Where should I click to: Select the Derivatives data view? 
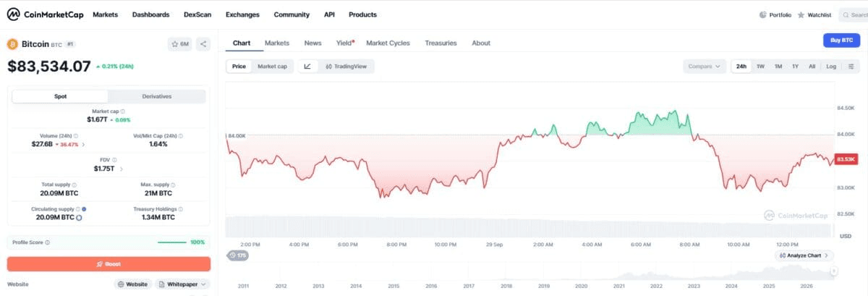coord(157,96)
